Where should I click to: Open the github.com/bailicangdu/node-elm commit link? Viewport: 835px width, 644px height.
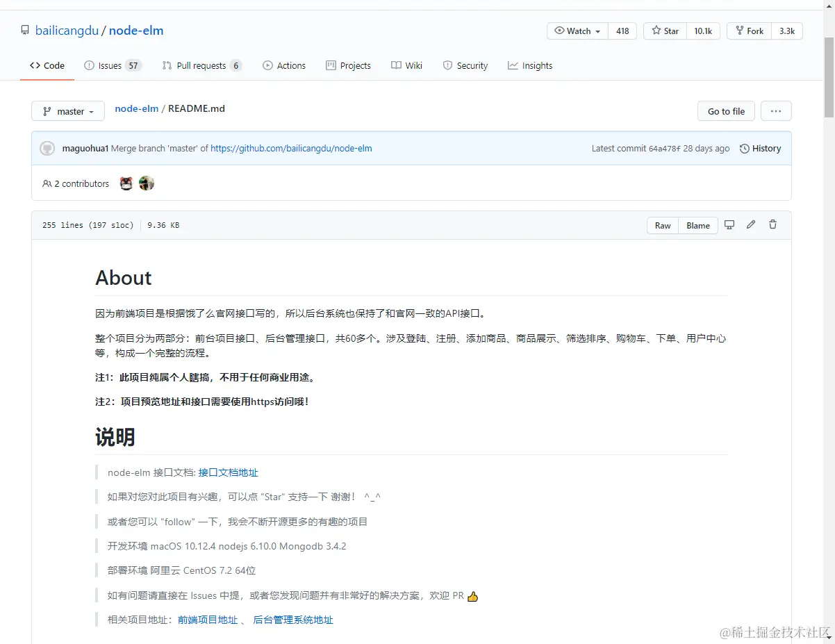(291, 148)
